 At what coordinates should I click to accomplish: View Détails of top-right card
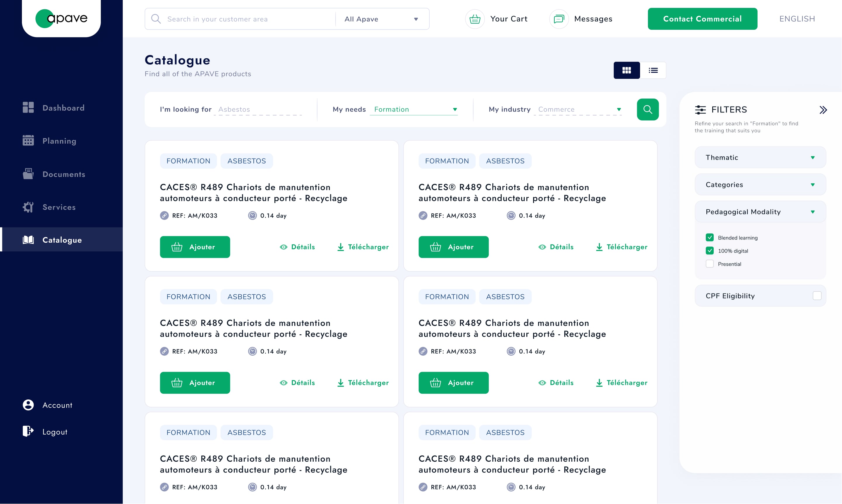coord(556,247)
